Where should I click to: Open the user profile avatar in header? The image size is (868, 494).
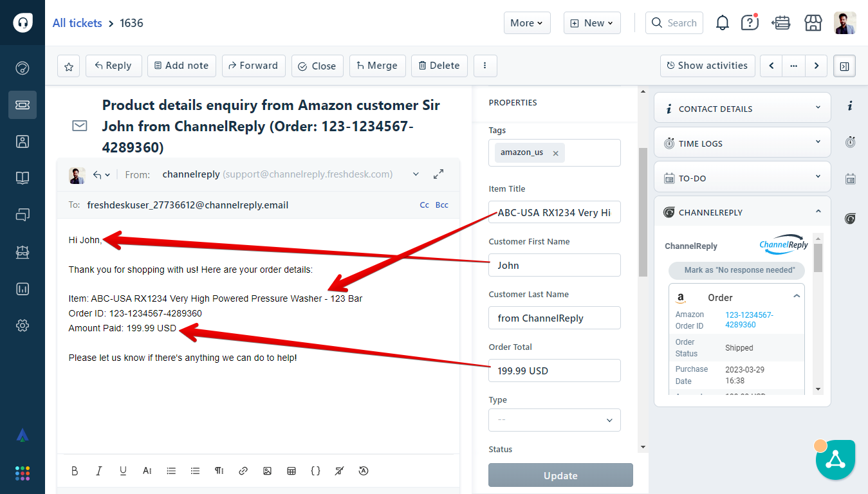[845, 23]
